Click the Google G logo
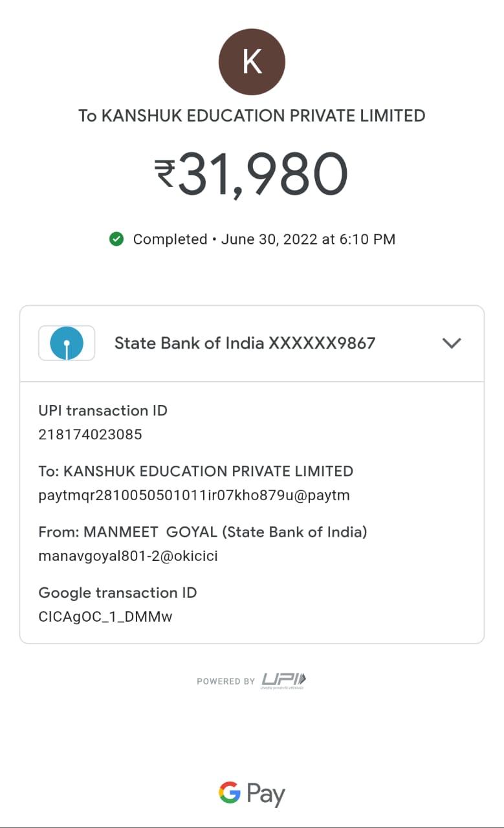This screenshot has height=828, width=504. (x=230, y=792)
